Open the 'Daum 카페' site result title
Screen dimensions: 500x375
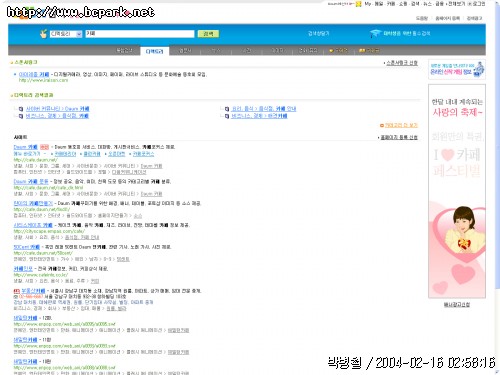(x=25, y=147)
